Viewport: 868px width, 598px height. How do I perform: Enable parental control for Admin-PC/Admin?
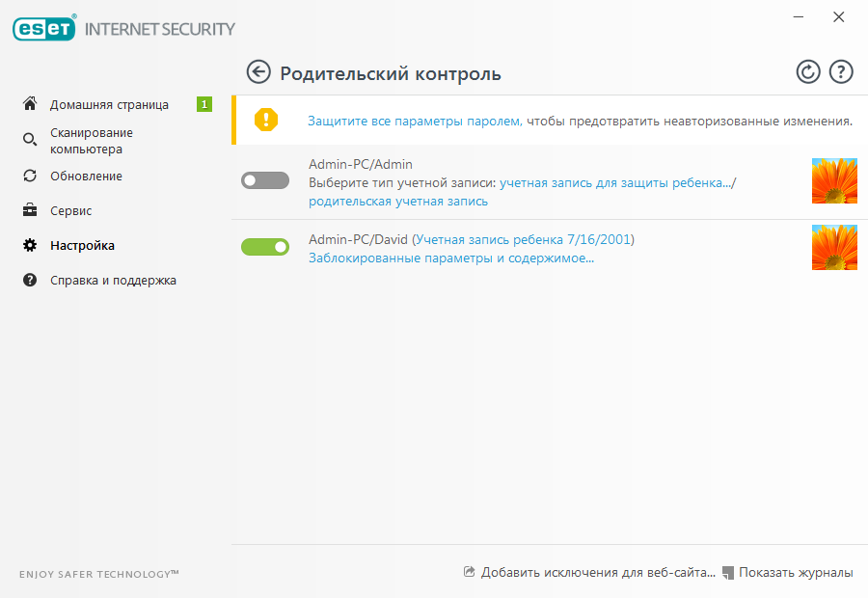[x=265, y=180]
